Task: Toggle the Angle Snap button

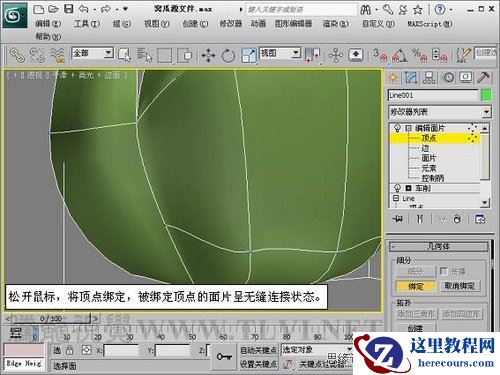Action: pyautogui.click(x=400, y=55)
